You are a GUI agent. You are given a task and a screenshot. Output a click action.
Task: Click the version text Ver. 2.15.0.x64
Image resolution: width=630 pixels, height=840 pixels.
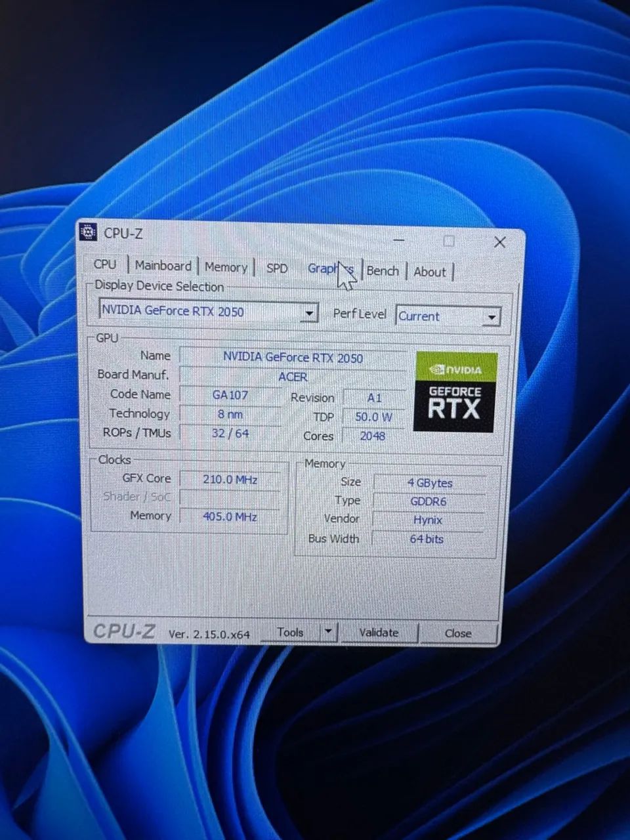coord(209,634)
